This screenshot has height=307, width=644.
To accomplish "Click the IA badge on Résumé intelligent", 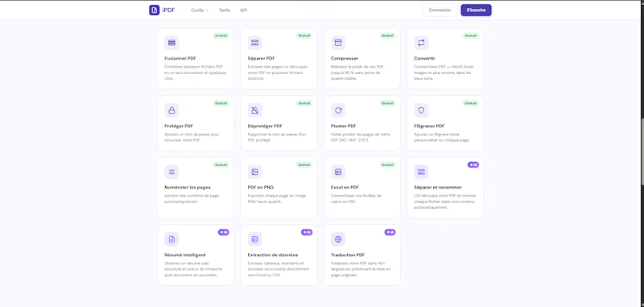I will [x=224, y=232].
